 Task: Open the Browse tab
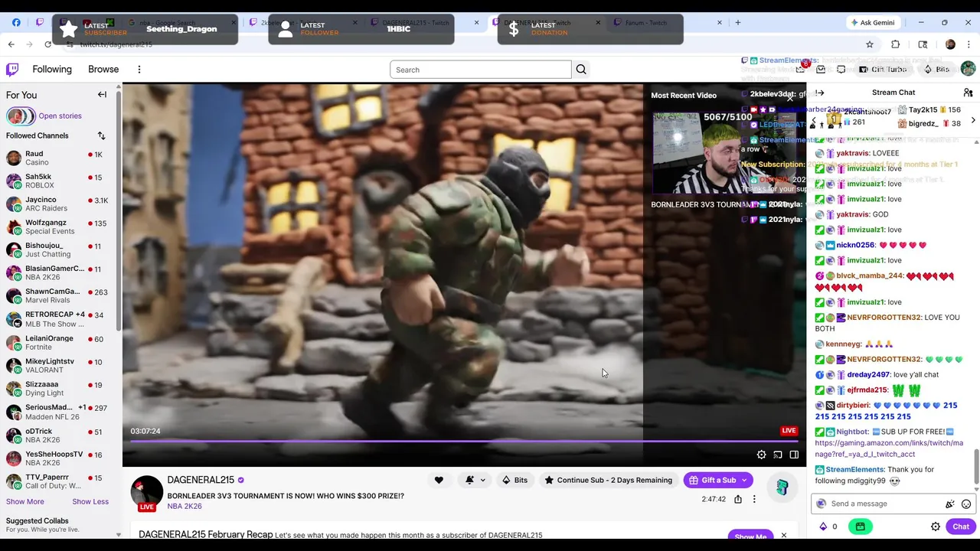(x=103, y=70)
